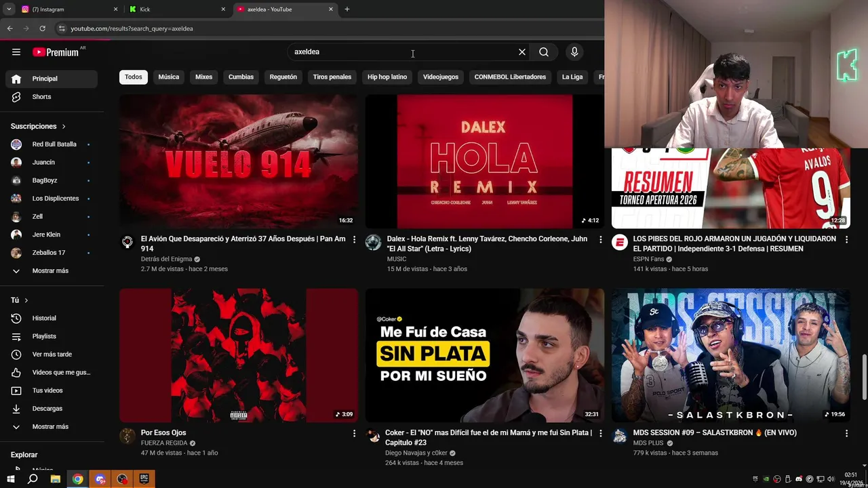Play the Dalex Hola Remix thumbnail
868x488 pixels.
[x=485, y=161]
